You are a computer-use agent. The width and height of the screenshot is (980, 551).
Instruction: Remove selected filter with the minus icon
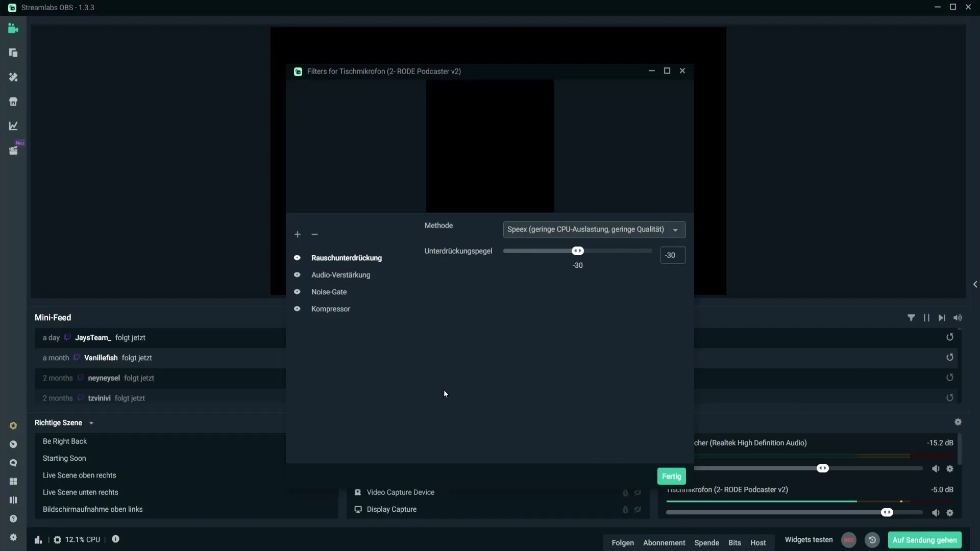(314, 234)
